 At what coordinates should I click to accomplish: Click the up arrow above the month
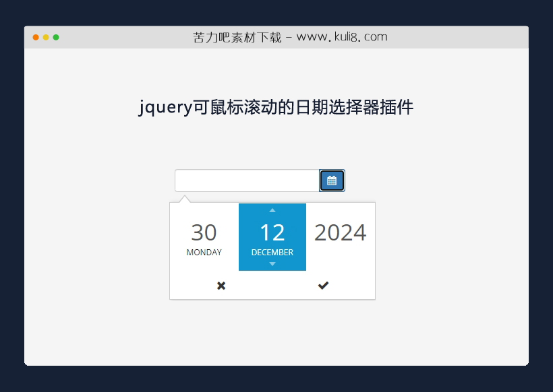tap(272, 210)
